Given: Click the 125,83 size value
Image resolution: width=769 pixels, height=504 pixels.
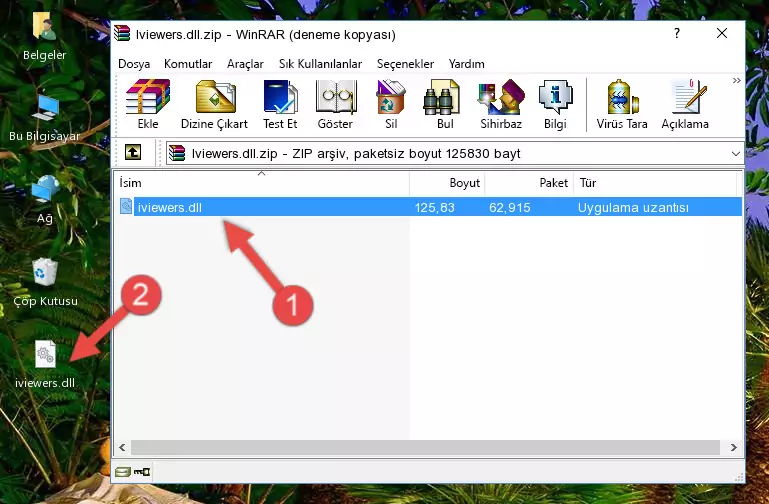Looking at the screenshot, I should pos(435,207).
